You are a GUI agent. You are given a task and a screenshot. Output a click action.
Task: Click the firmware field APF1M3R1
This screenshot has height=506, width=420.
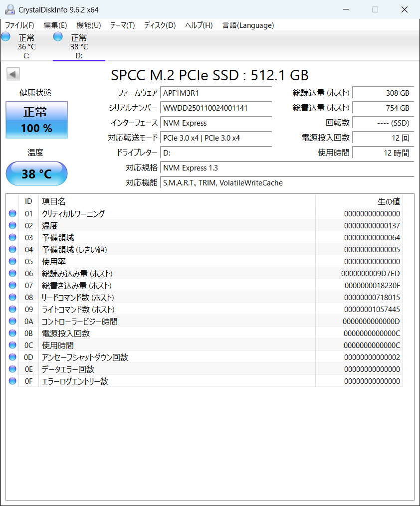tap(216, 93)
